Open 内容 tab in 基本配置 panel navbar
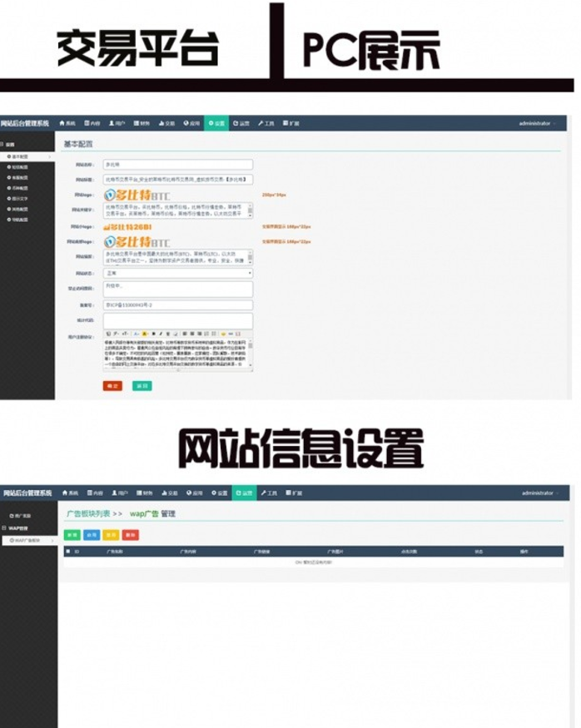The width and height of the screenshot is (581, 728). (92, 123)
